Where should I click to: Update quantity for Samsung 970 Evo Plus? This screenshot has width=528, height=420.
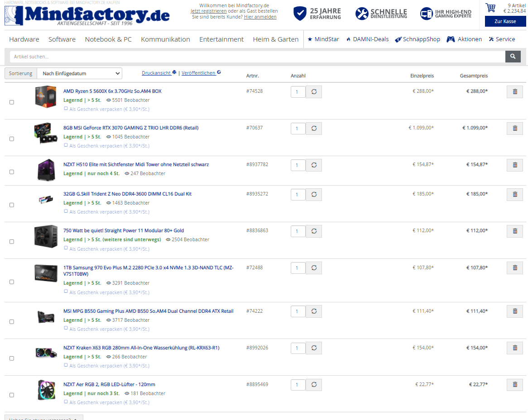[314, 268]
